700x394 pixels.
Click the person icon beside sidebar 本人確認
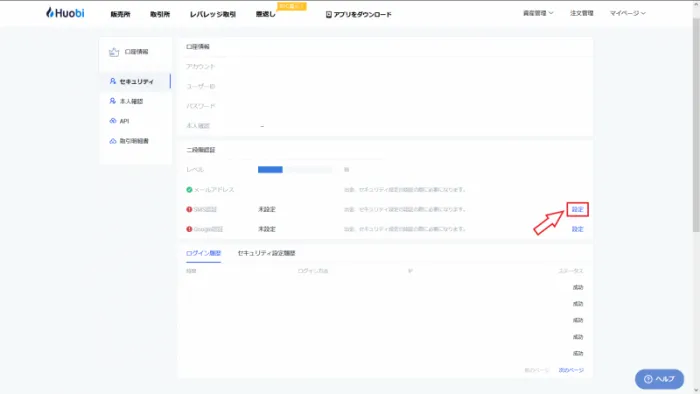pos(112,101)
